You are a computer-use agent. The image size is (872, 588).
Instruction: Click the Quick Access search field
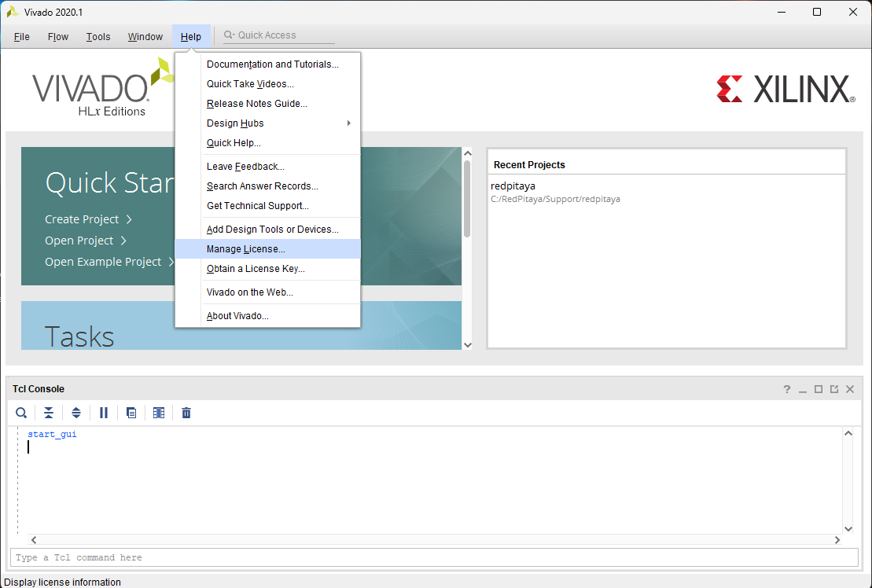[278, 35]
